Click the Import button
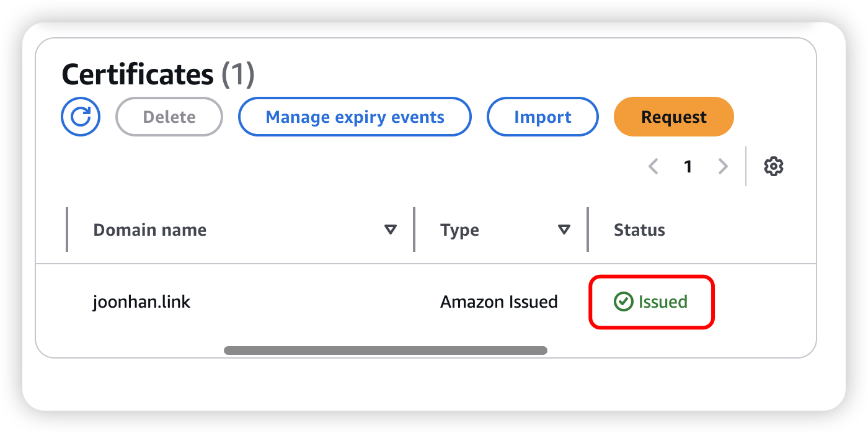868x433 pixels. 542,117
